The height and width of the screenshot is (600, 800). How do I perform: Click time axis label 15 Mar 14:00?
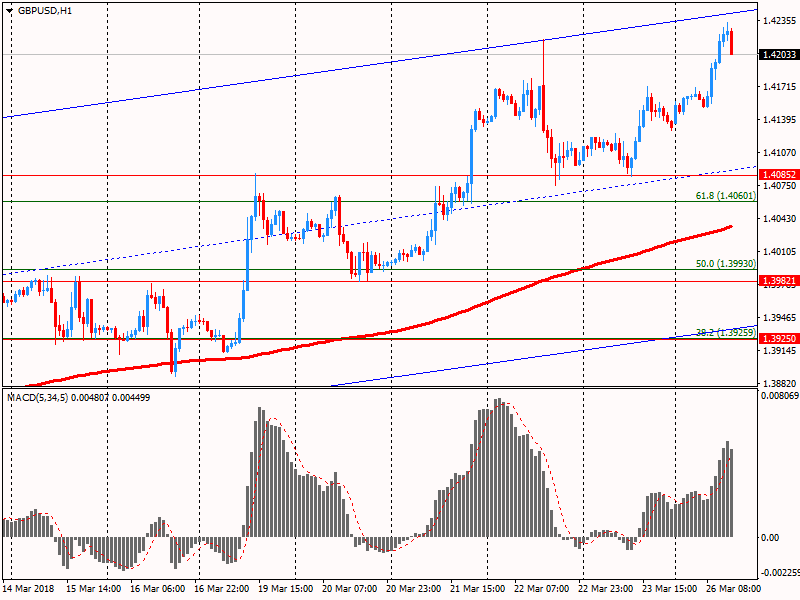pyautogui.click(x=94, y=588)
